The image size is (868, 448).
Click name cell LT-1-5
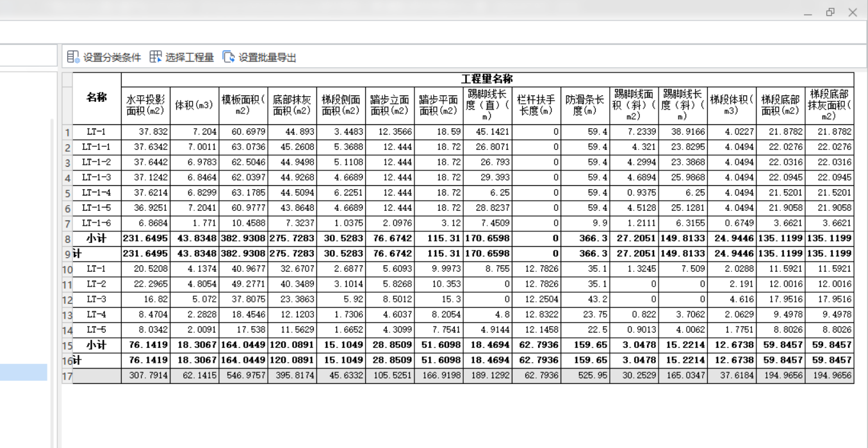tap(97, 208)
